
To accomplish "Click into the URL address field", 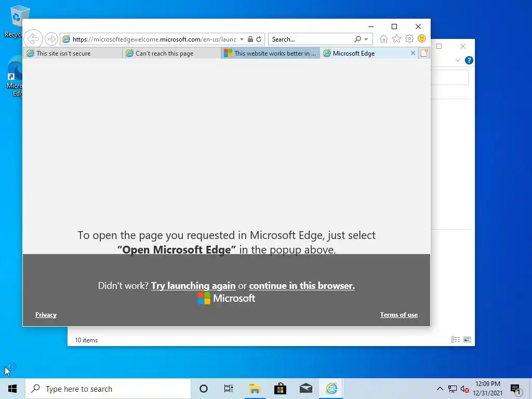I will click(x=154, y=39).
